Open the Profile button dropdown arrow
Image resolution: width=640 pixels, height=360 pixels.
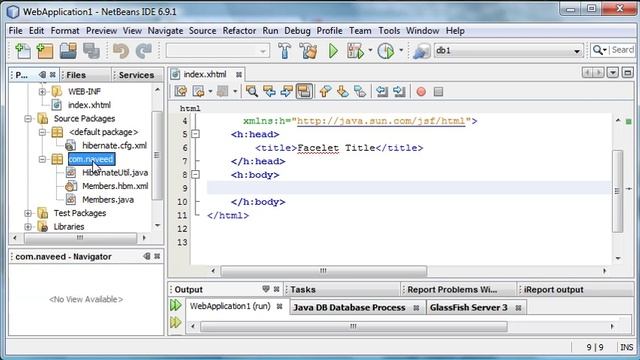point(401,51)
